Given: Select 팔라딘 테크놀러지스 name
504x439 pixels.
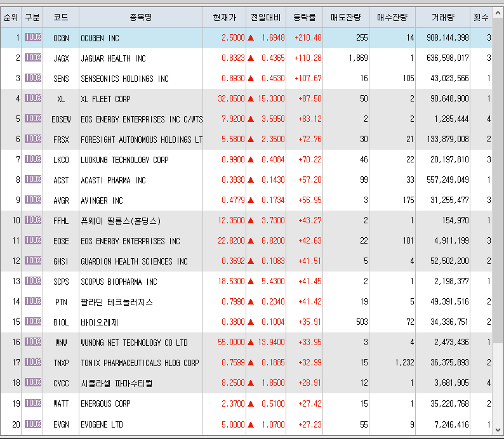Looking at the screenshot, I should tap(117, 302).
